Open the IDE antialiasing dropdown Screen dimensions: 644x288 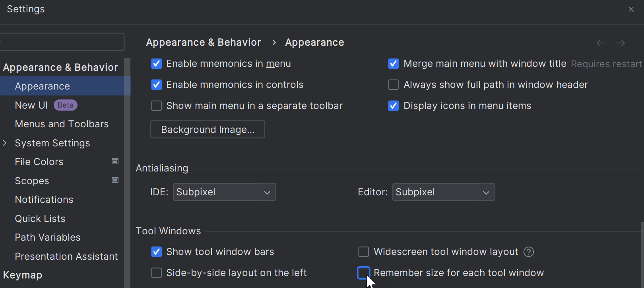pos(224,192)
